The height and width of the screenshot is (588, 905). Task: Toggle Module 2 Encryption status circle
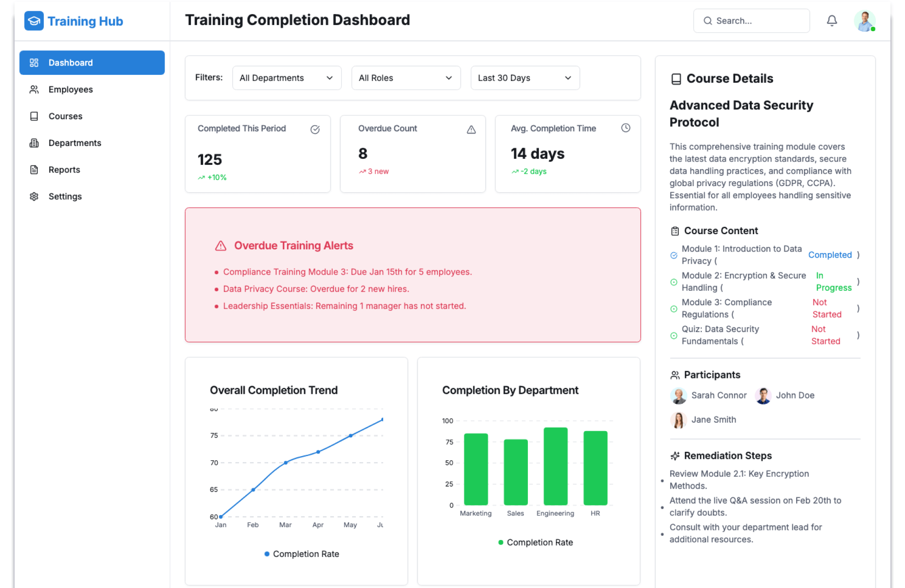click(674, 282)
